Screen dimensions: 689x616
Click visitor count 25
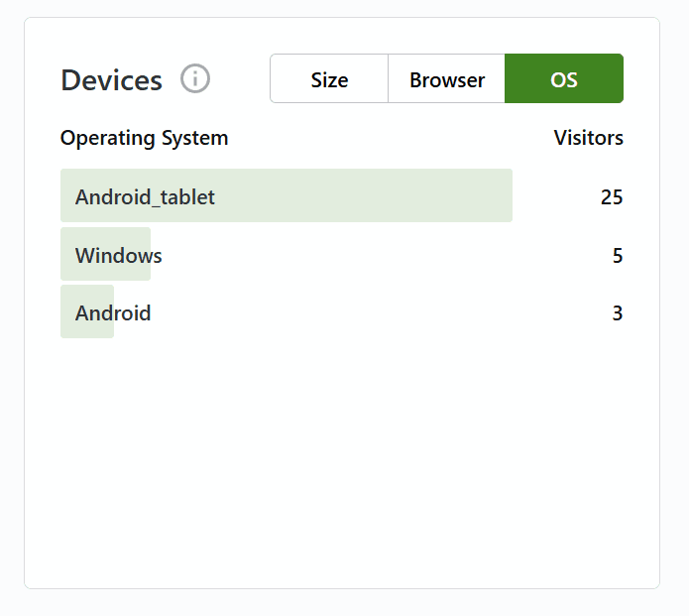pyautogui.click(x=612, y=196)
